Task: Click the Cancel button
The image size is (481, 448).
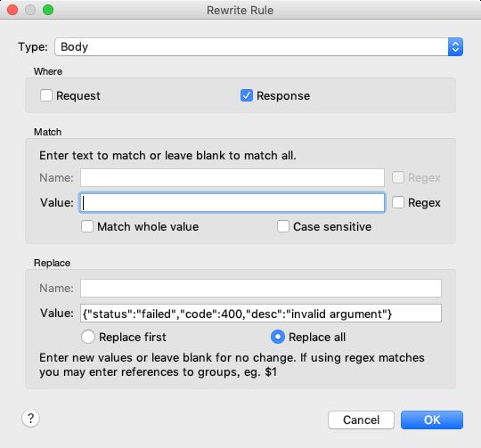Action: click(361, 419)
